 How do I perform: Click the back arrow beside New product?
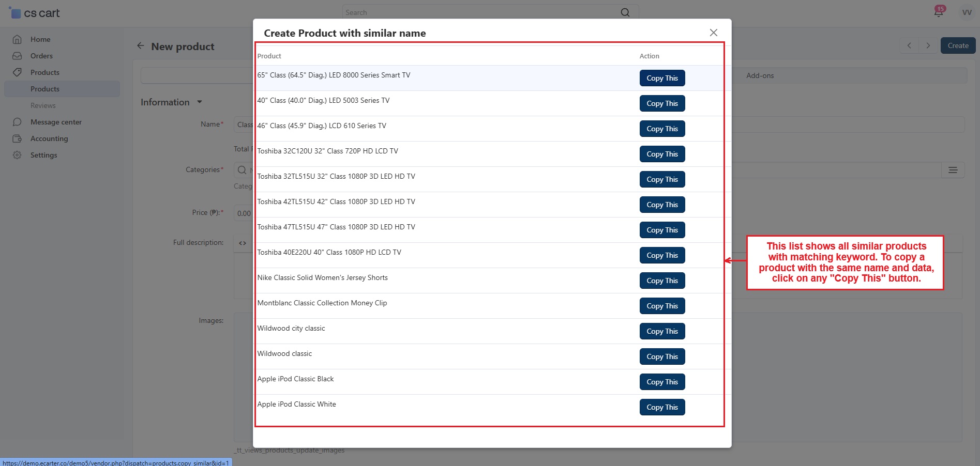coord(140,46)
